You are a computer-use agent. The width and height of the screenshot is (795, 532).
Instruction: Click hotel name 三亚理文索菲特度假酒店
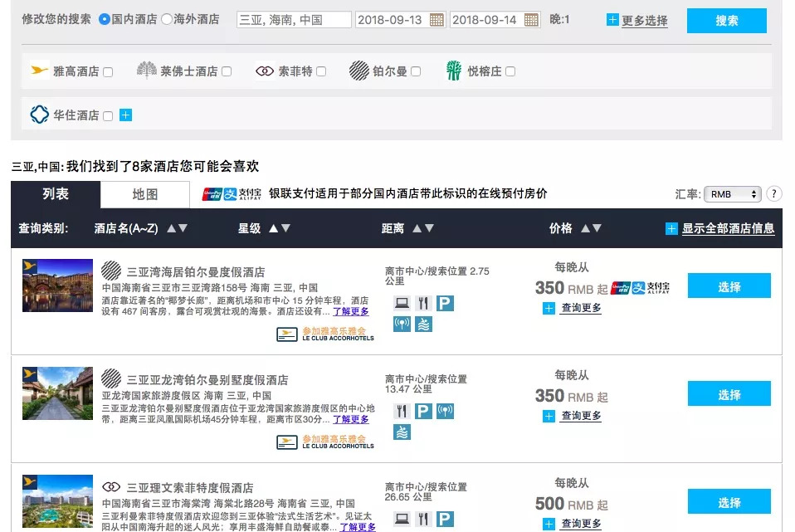pyautogui.click(x=190, y=488)
